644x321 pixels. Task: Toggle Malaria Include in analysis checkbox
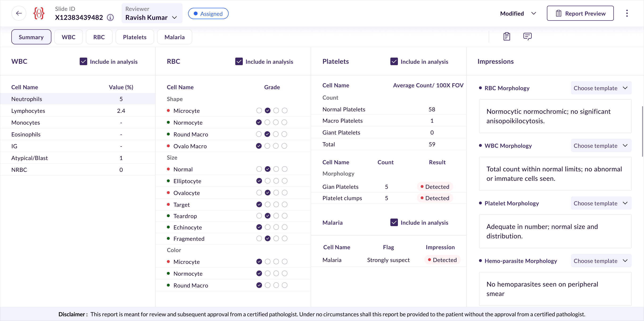point(394,223)
